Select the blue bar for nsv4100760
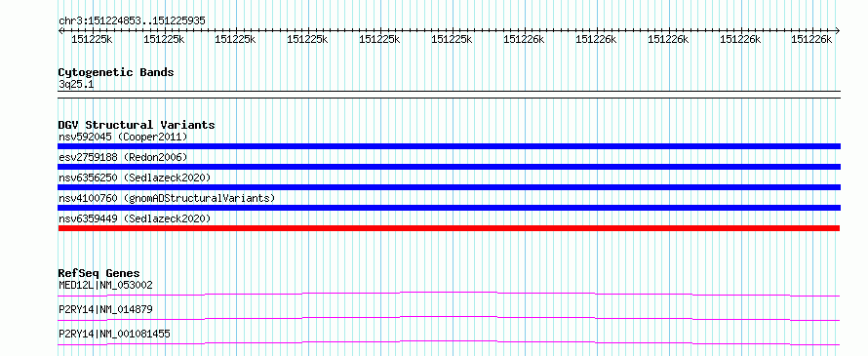 (449, 208)
